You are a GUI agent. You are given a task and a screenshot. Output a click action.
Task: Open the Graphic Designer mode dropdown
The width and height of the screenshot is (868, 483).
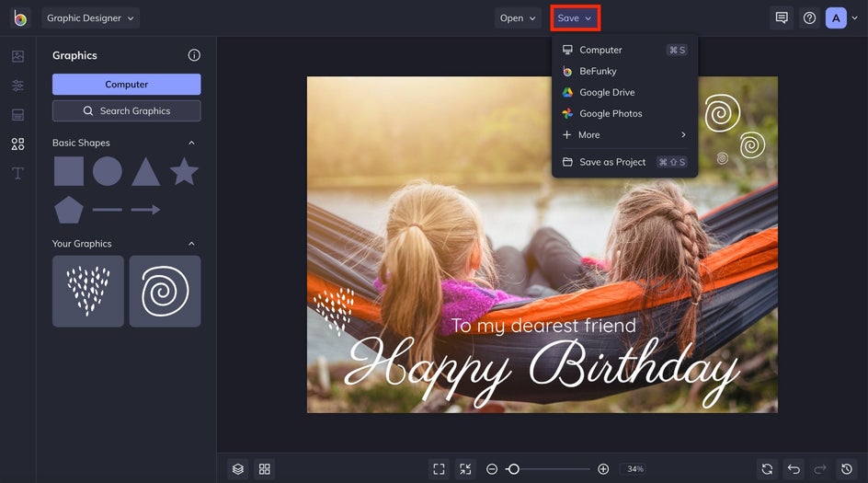point(91,17)
